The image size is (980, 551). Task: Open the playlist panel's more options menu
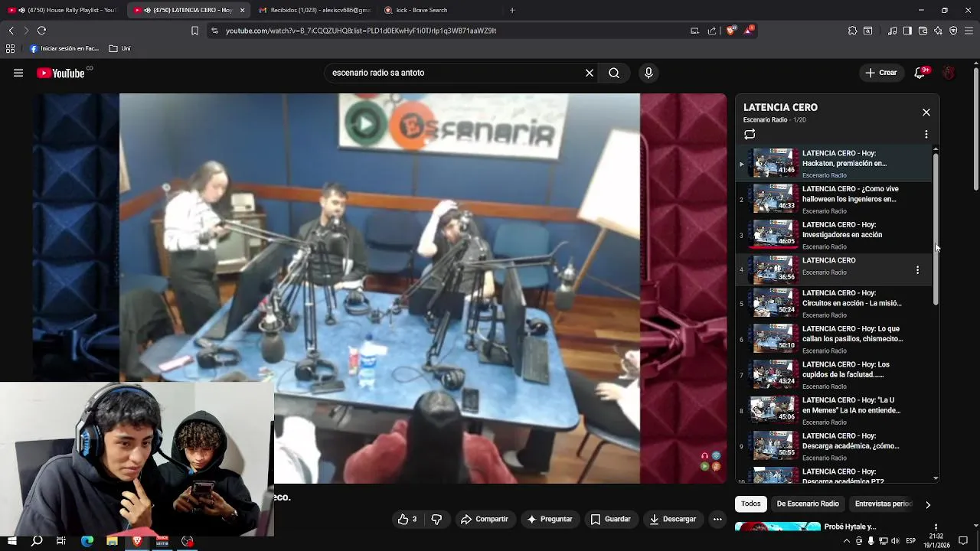click(926, 135)
